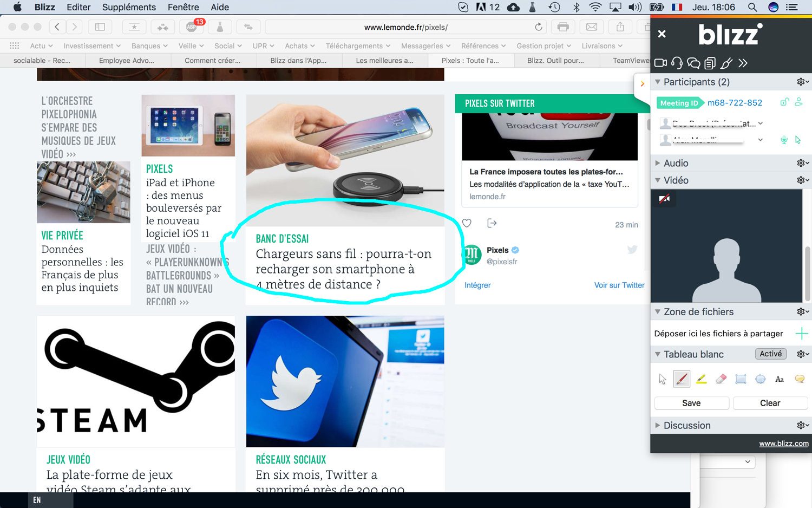Print the page using the Safari printer icon
This screenshot has width=812, height=508.
(563, 27)
